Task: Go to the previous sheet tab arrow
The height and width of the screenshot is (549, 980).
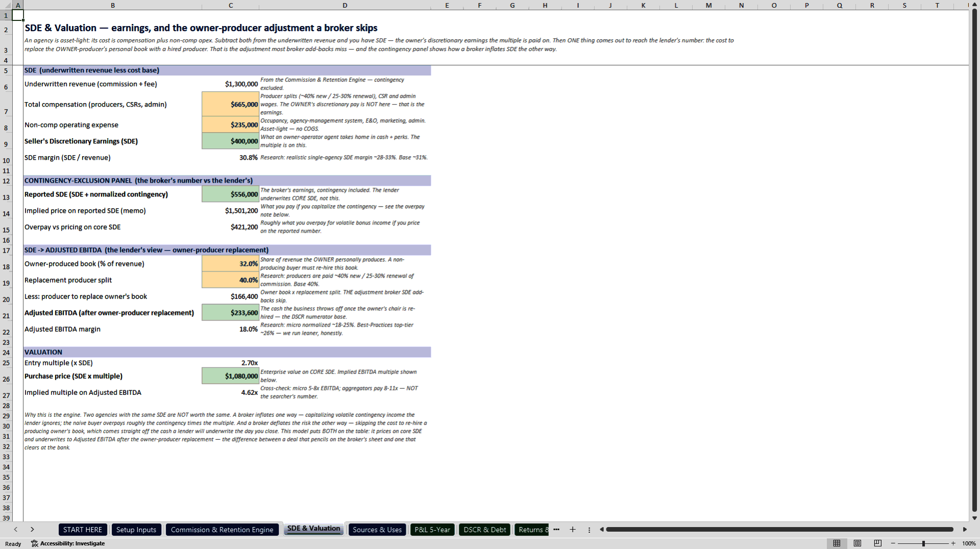Action: click(x=16, y=530)
